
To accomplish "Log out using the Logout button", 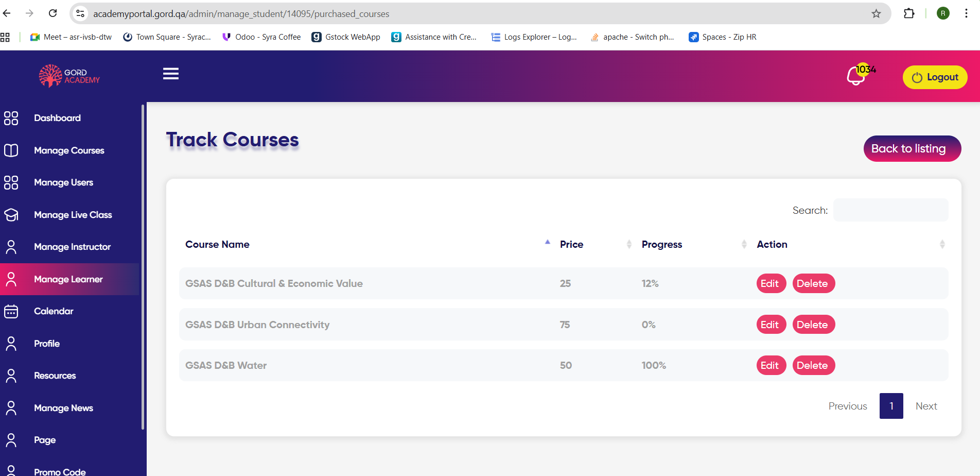I will (935, 77).
